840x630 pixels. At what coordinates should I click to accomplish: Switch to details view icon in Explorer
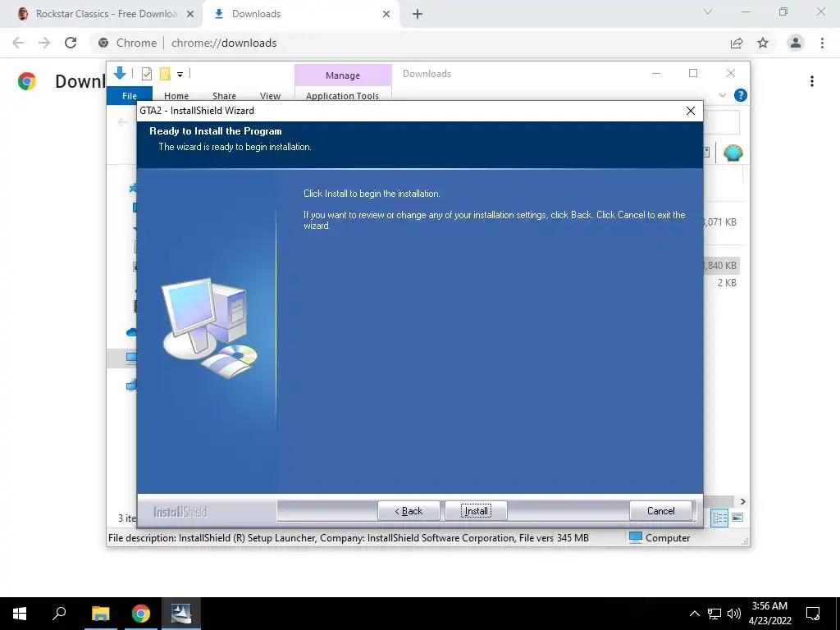pos(719,518)
